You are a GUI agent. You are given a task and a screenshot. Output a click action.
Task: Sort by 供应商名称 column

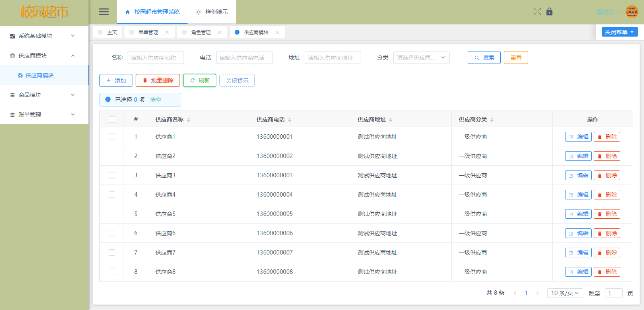(188, 120)
